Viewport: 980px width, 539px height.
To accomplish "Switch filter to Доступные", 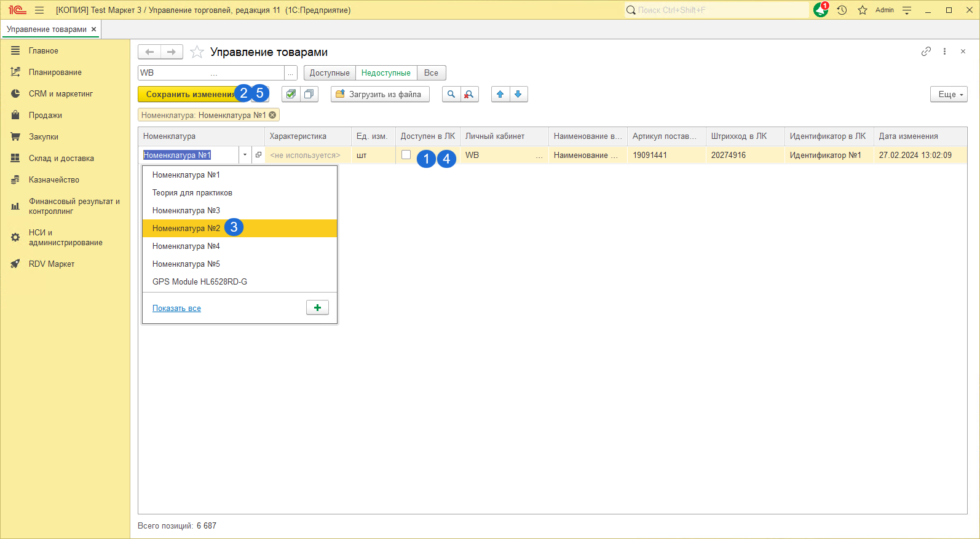I will 330,73.
